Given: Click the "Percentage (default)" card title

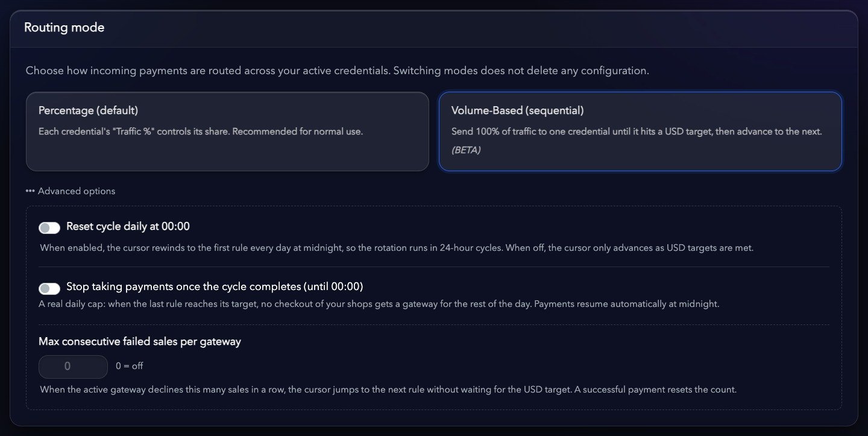Looking at the screenshot, I should (89, 111).
